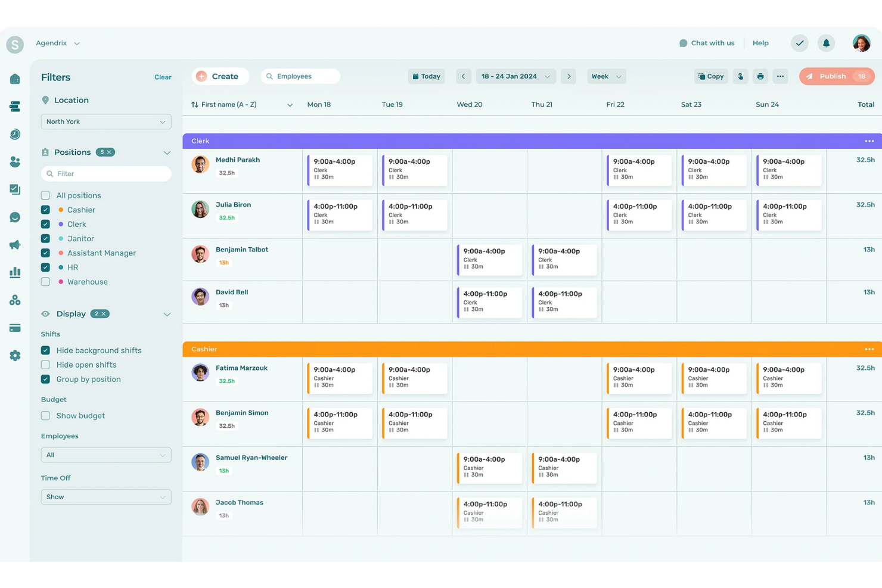Open the Messenger chat bubble icon
The image size is (882, 588).
tap(15, 217)
